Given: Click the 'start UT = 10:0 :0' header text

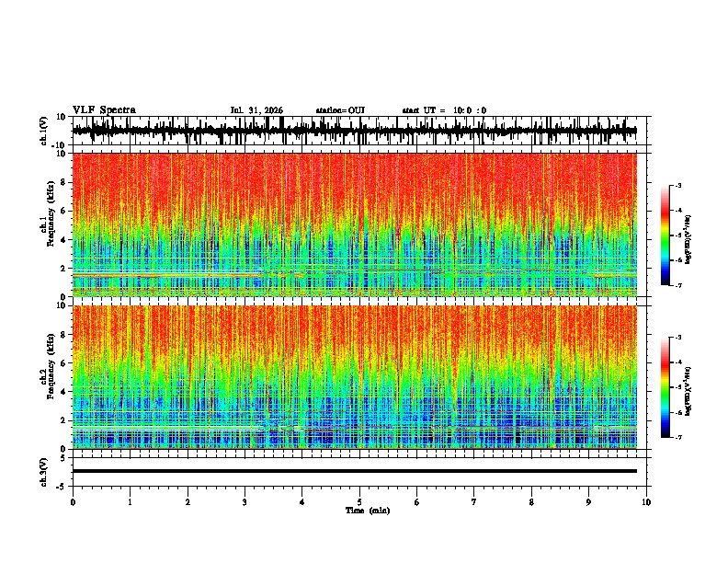Looking at the screenshot, I should point(444,110).
